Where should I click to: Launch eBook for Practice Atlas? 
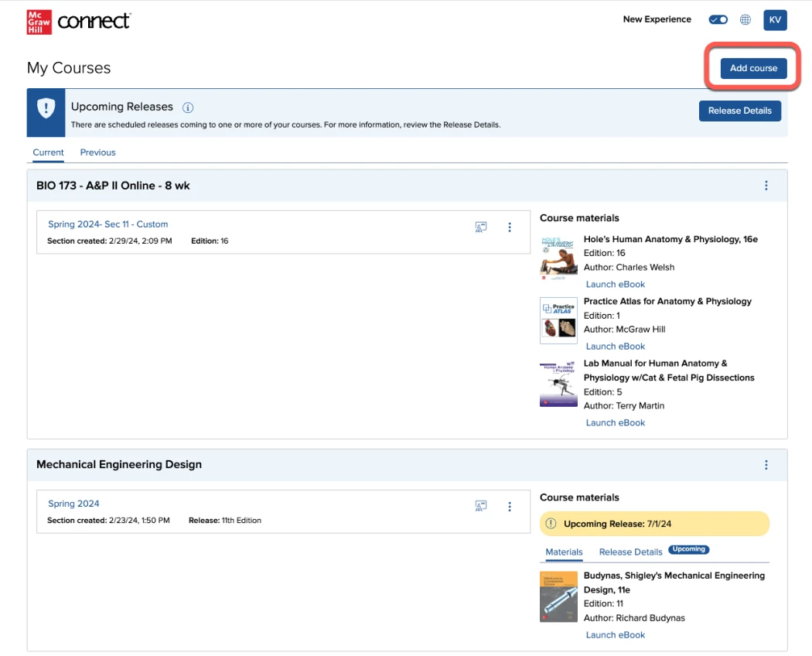616,346
